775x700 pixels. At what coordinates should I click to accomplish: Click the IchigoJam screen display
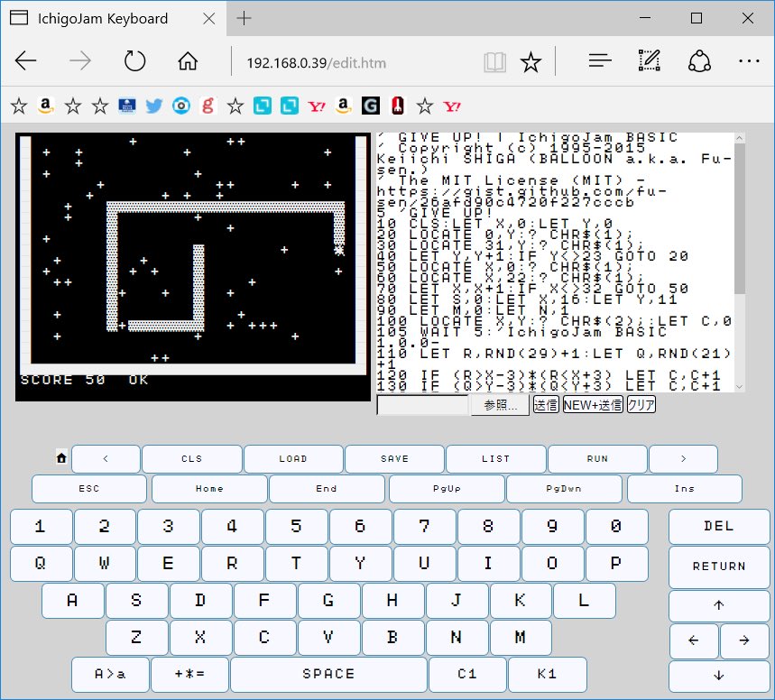point(193,267)
